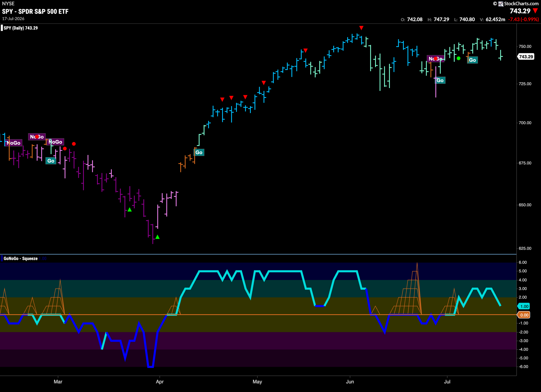This screenshot has height=392, width=541.
Task: Click the NYSE exchange label
Action: 8,4
